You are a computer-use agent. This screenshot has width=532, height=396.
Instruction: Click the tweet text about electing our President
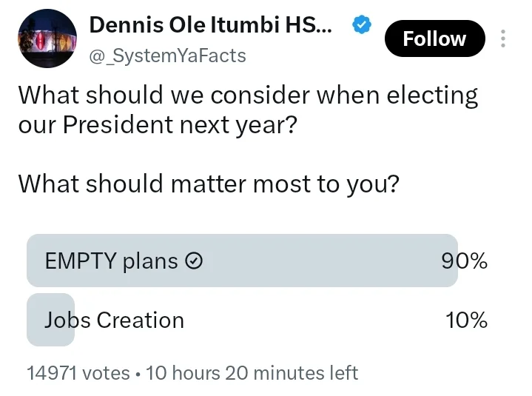(248, 110)
